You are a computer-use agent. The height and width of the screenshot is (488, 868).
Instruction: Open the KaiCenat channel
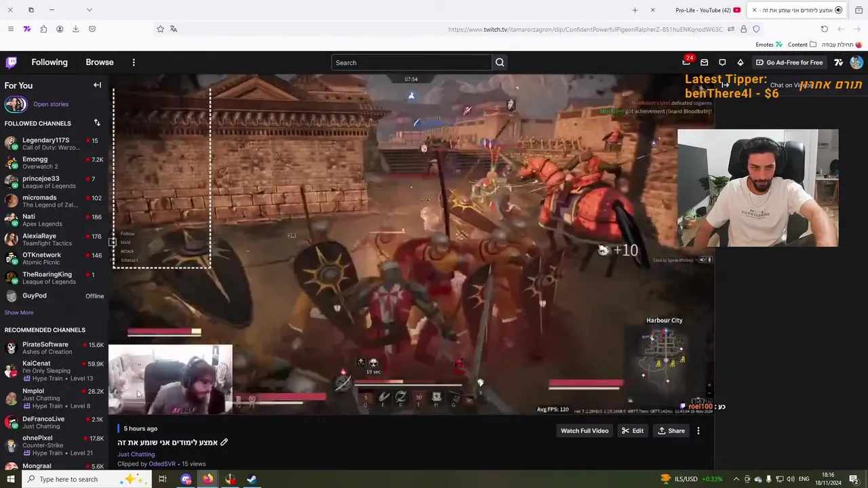point(54,371)
